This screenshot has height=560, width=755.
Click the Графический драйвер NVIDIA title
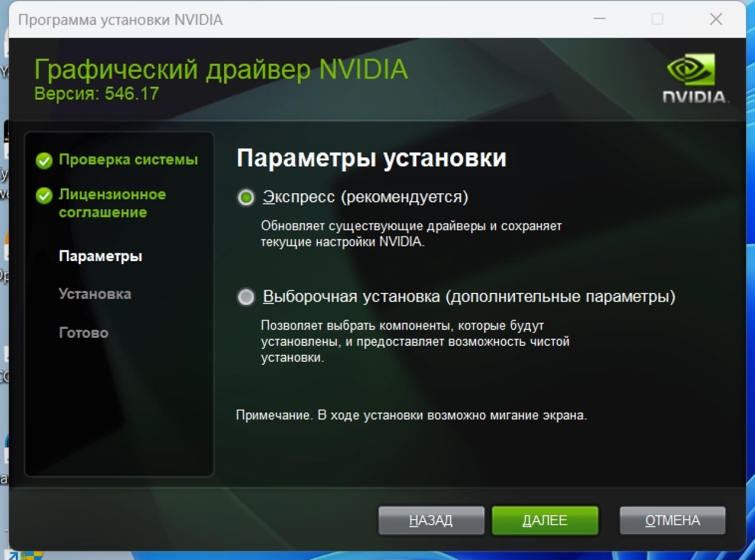[221, 70]
